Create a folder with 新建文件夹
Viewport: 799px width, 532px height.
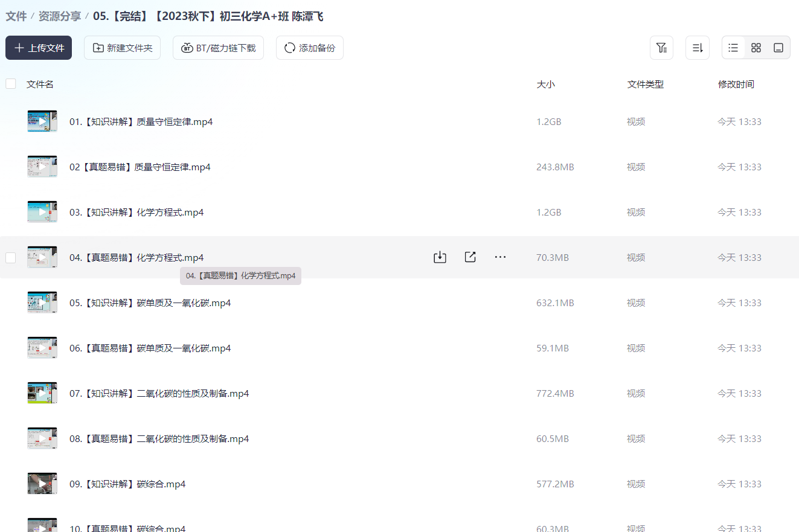pos(122,47)
